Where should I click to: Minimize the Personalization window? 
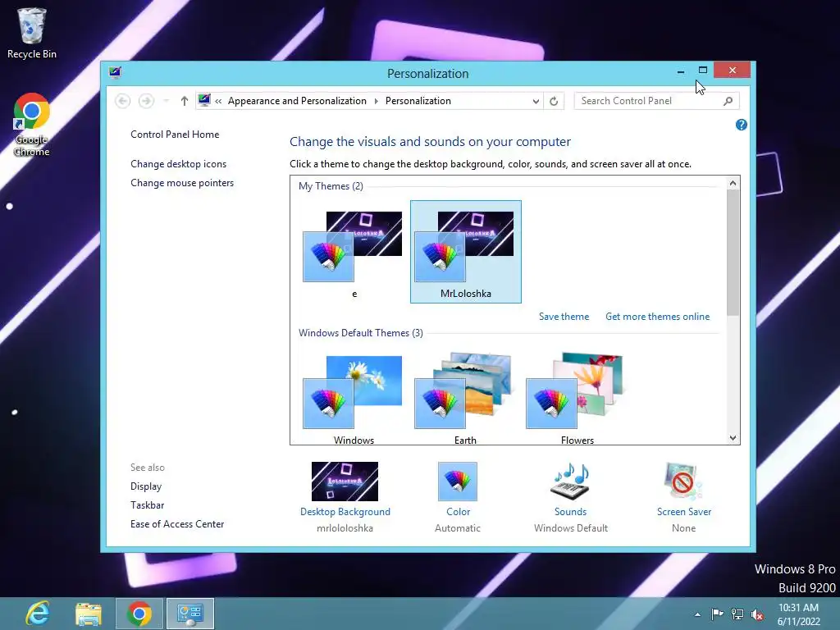click(680, 71)
